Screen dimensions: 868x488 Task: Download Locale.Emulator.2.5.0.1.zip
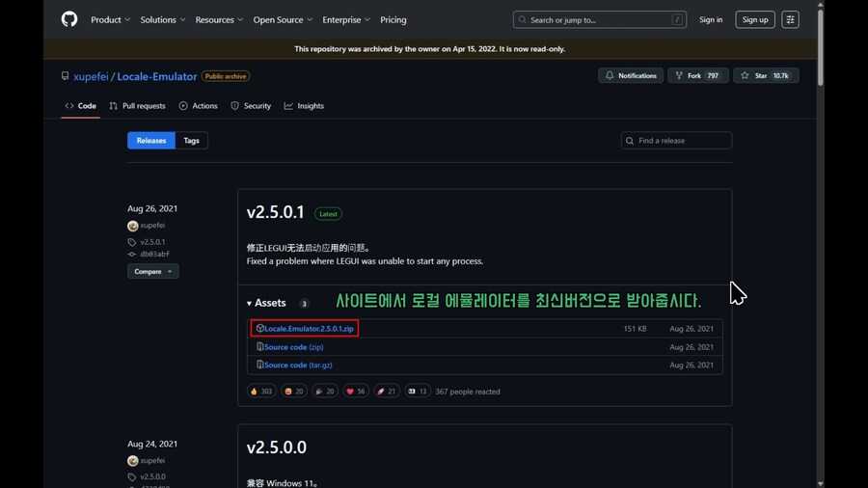click(309, 329)
